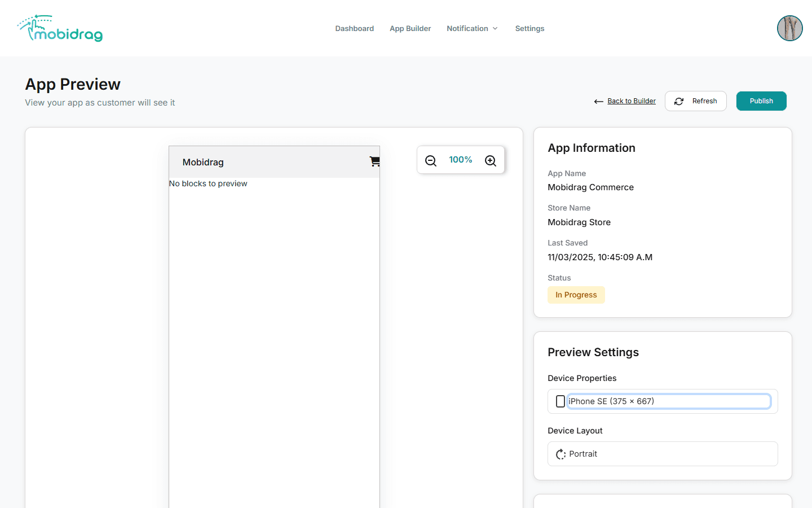The width and height of the screenshot is (812, 508).
Task: Open Settings in top navigation
Action: tap(529, 28)
